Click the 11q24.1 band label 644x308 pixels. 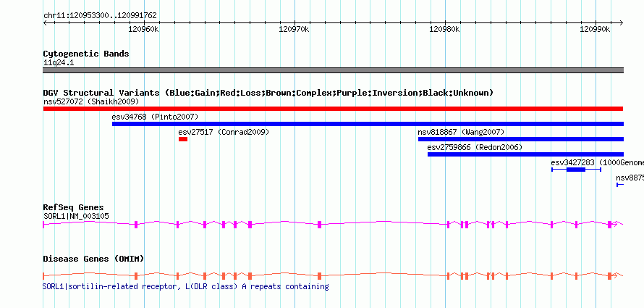pos(59,63)
